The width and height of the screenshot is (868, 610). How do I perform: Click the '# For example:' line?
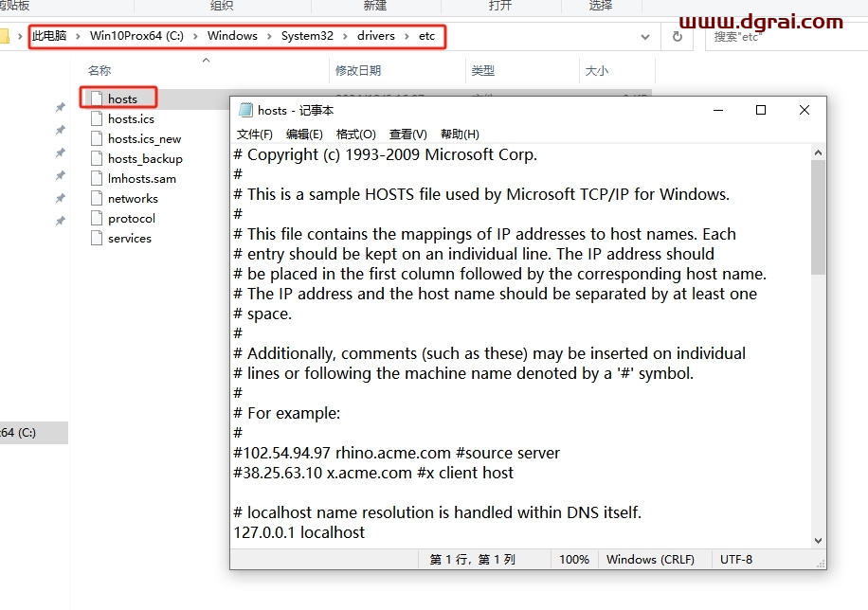point(287,413)
